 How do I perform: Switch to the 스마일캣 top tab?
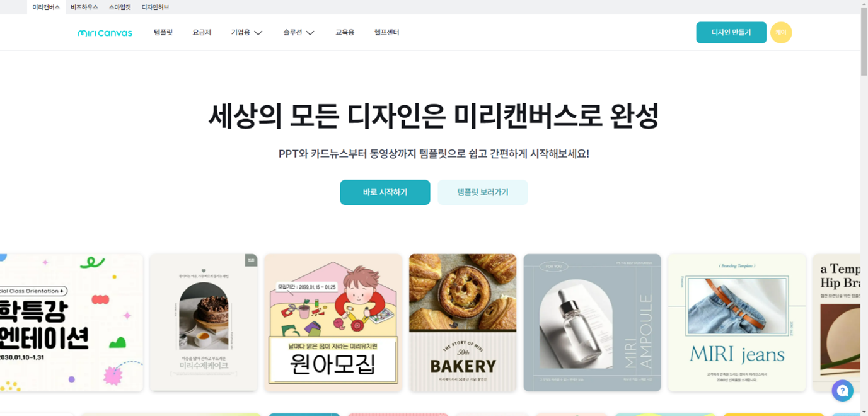click(120, 8)
